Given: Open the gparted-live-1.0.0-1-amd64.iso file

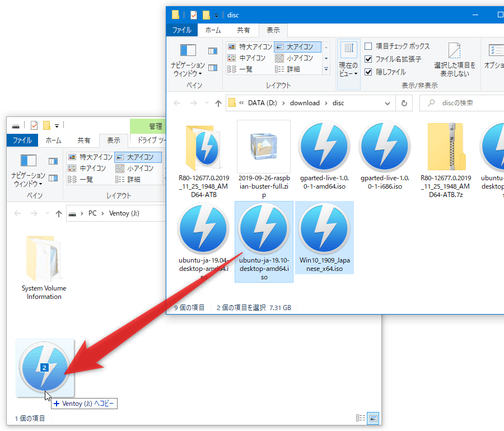Looking at the screenshot, I should coord(324,156).
